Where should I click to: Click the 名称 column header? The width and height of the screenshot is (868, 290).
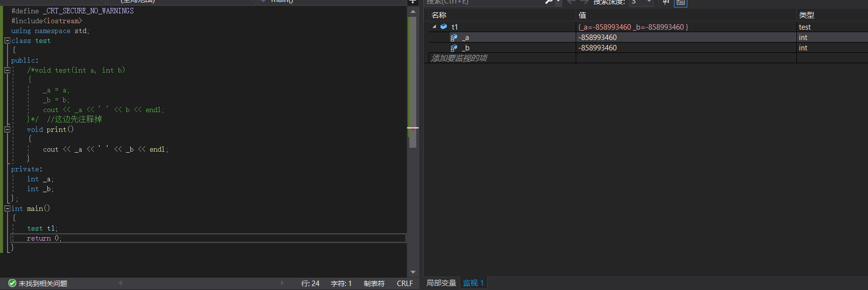tap(439, 15)
